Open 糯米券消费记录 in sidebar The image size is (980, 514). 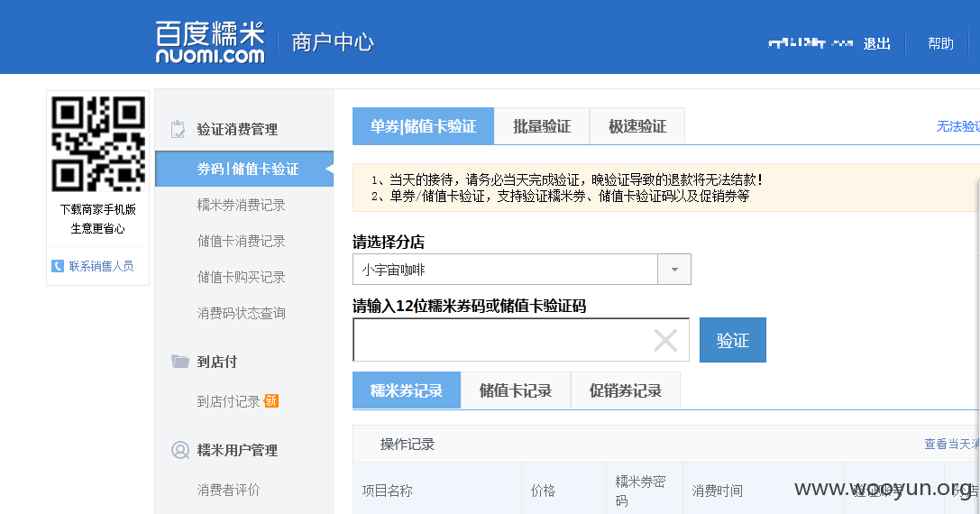242,205
